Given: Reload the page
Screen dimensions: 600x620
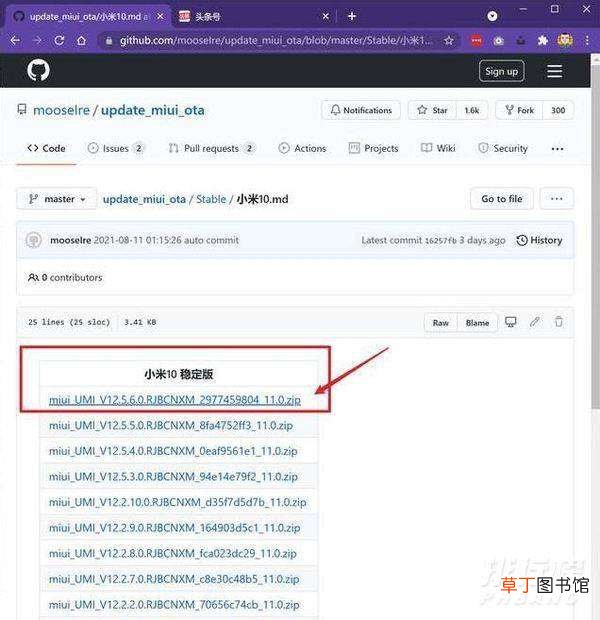Looking at the screenshot, I should [59, 40].
